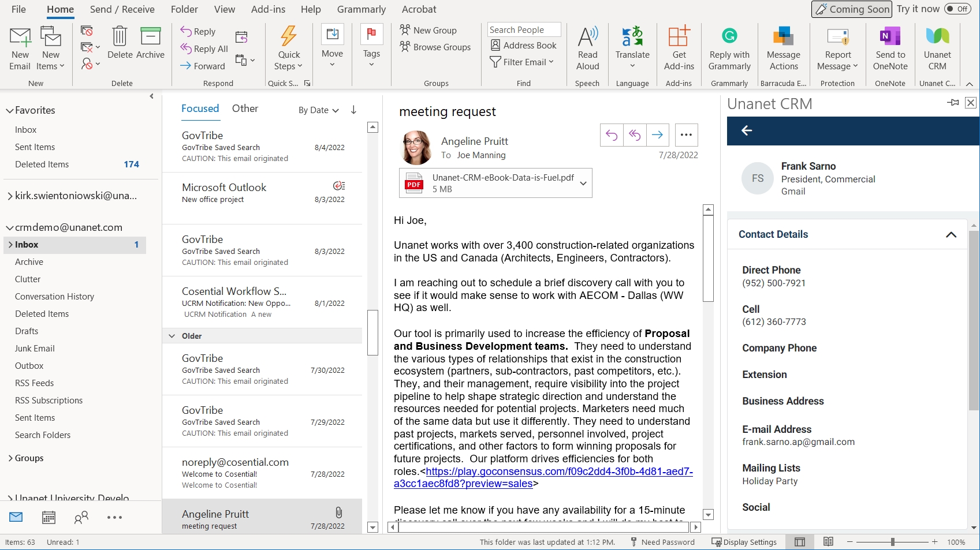Switch to Calendar view
The height and width of the screenshot is (550, 980).
[x=49, y=518]
